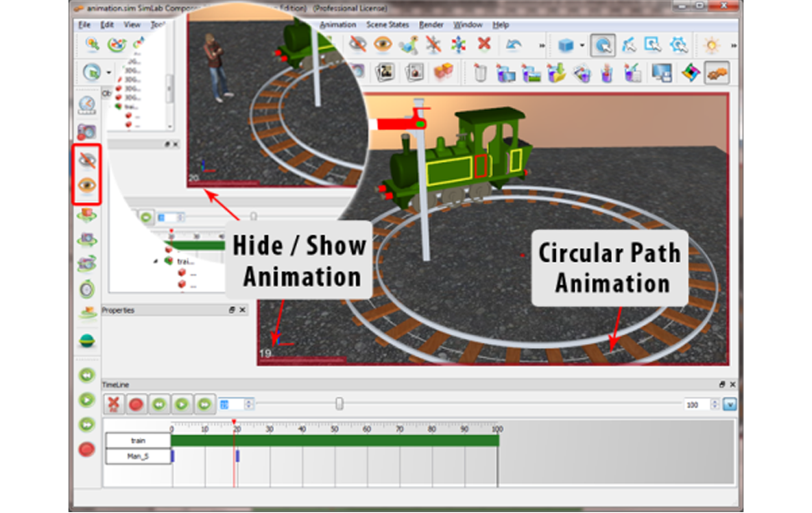Click the green sphere icon in left sidebar
The image size is (812, 513).
click(x=87, y=340)
